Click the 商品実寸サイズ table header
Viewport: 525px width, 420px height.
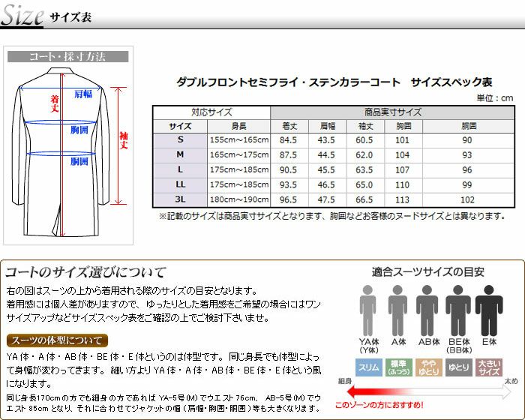[x=392, y=112]
